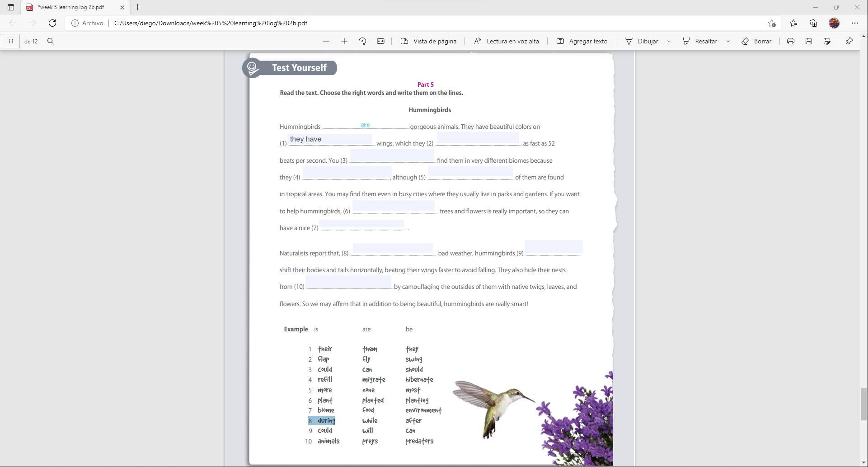Pin the PDF toolbar
The width and height of the screenshot is (868, 467).
(x=849, y=41)
